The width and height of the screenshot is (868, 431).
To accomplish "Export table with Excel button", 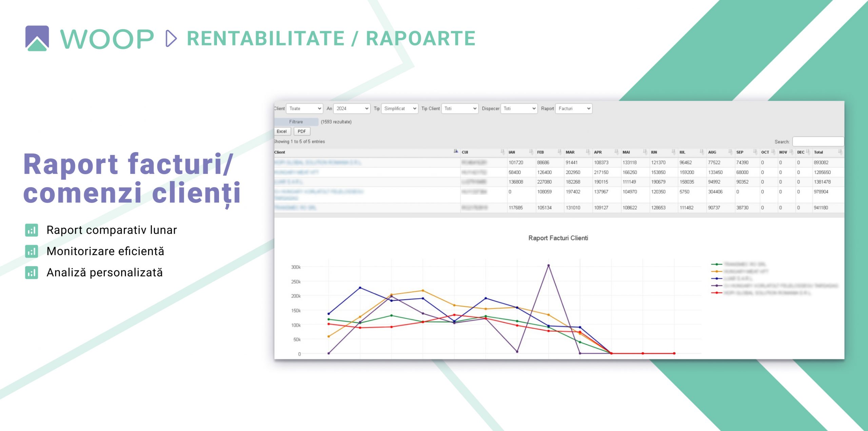I will (x=282, y=131).
